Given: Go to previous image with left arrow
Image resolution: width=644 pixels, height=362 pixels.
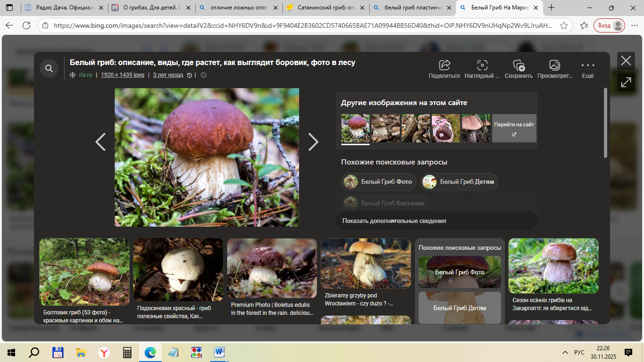Looking at the screenshot, I should (100, 142).
